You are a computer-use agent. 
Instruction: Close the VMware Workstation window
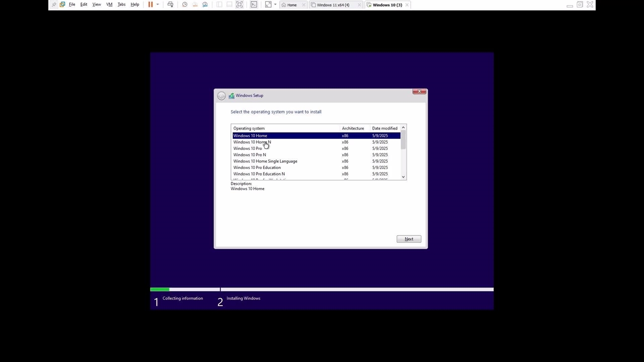click(x=590, y=5)
